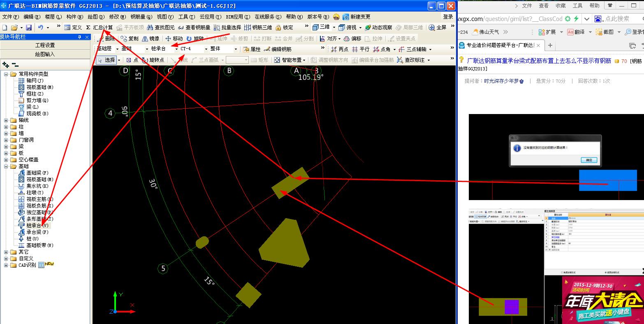644x324 pixels.
Task: Click the 点 point drawing tool
Action: (132, 60)
